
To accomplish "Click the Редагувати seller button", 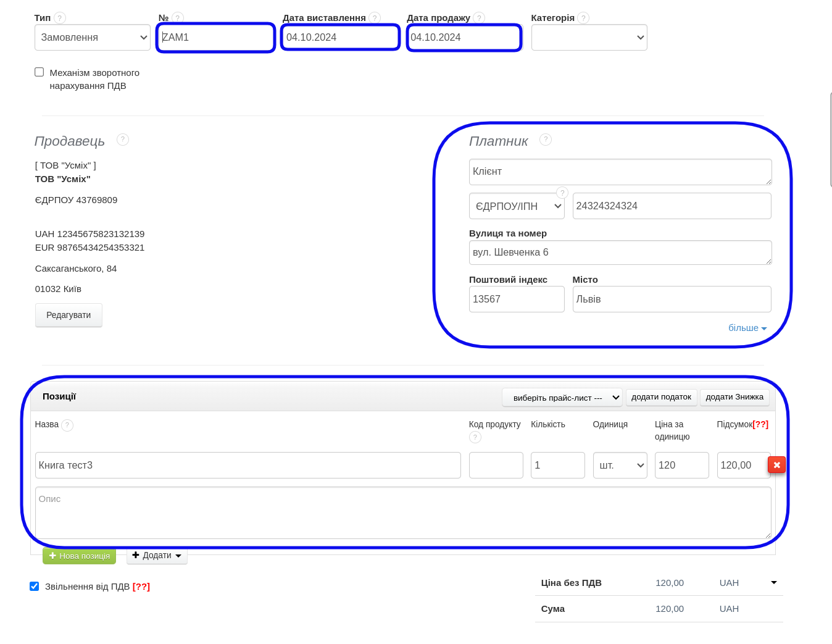I will point(69,315).
